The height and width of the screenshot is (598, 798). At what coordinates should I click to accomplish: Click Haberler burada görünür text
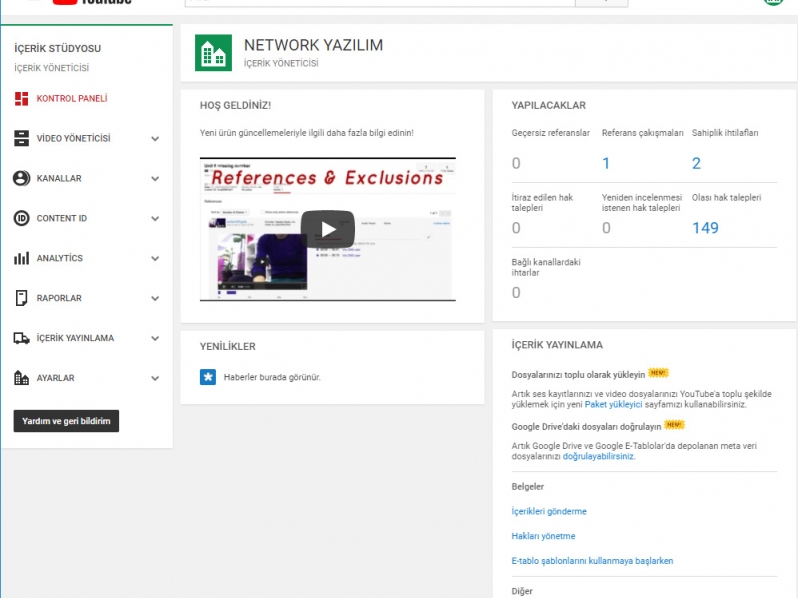272,377
